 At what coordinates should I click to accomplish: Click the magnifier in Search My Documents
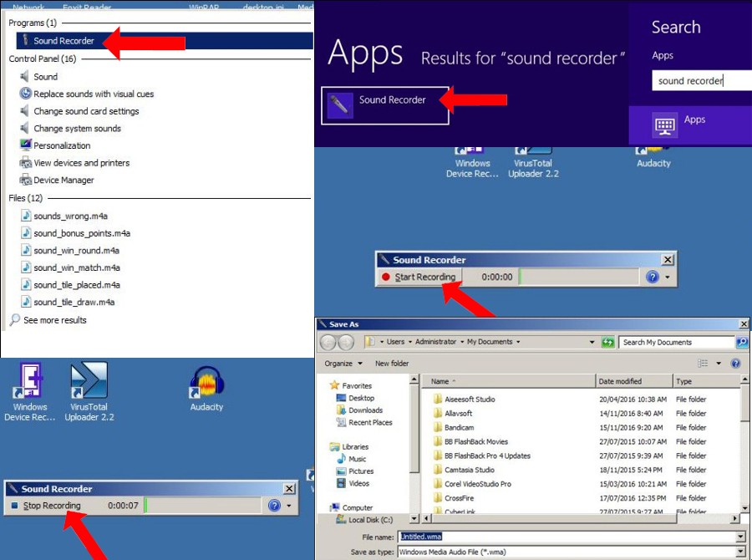coord(741,342)
